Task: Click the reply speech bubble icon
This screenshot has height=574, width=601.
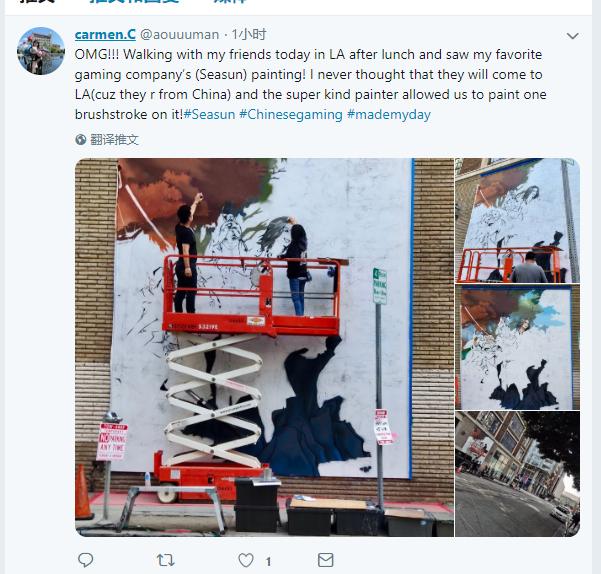Action: point(85,560)
